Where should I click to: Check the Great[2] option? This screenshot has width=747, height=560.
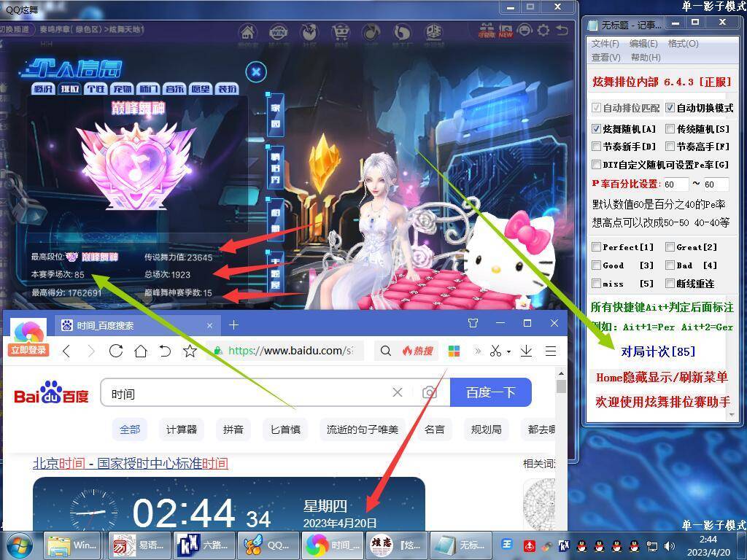pyautogui.click(x=670, y=247)
